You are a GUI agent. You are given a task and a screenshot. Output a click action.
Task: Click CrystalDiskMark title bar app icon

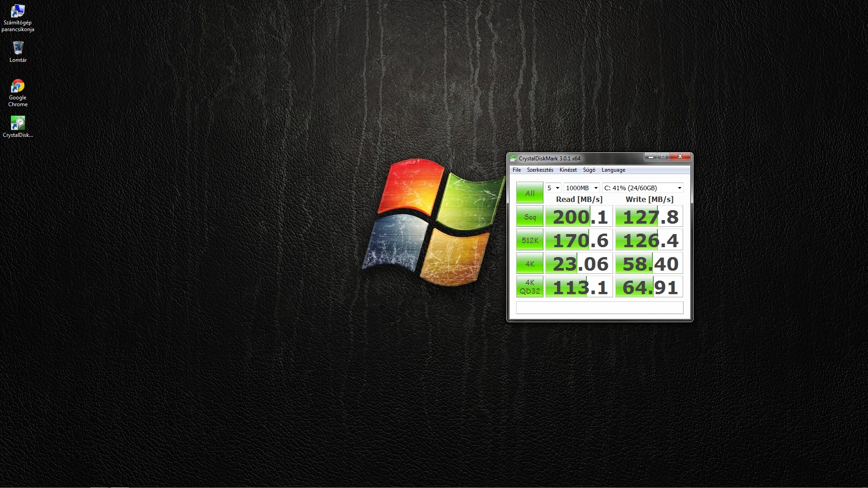click(x=513, y=159)
